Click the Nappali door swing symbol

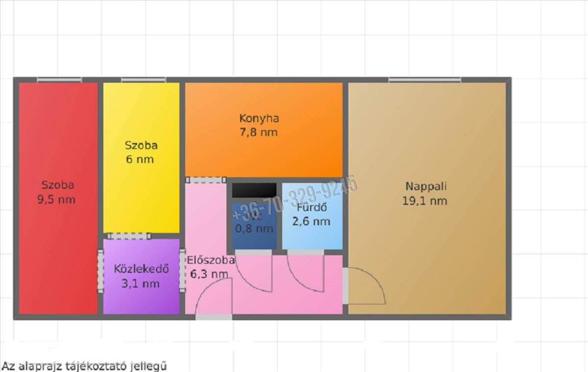click(x=365, y=286)
